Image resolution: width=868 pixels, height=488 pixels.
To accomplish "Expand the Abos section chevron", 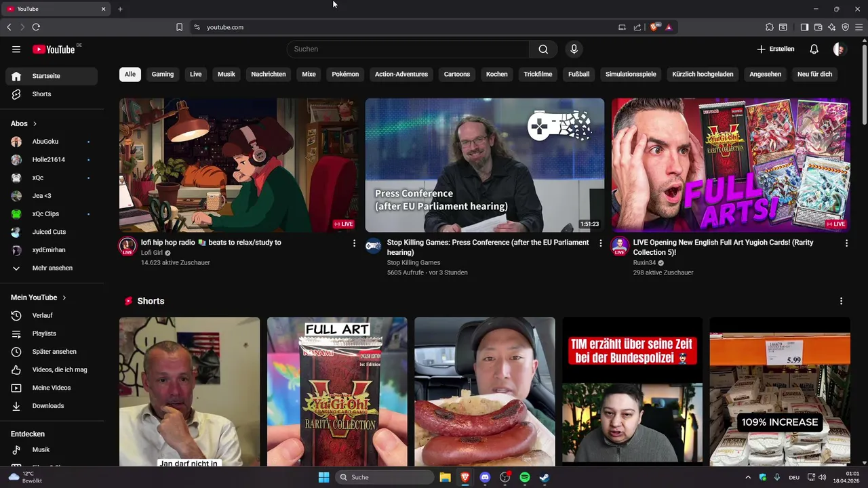I will [x=35, y=124].
